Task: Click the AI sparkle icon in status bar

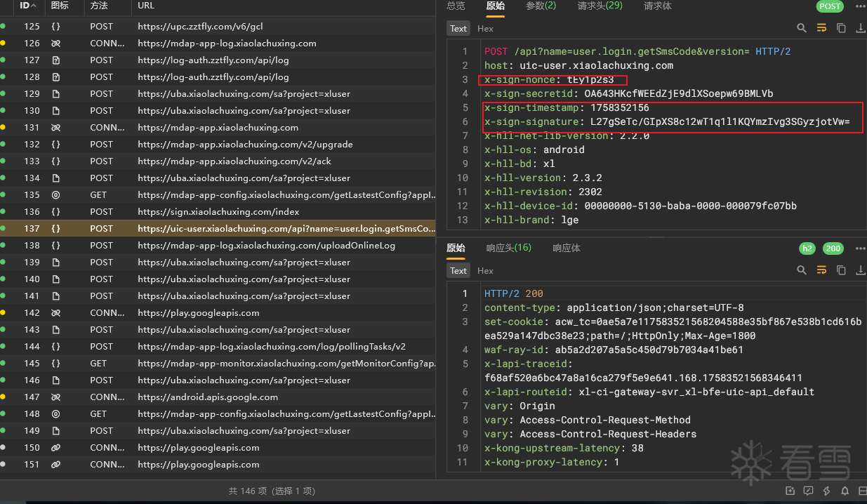Action: (790, 491)
